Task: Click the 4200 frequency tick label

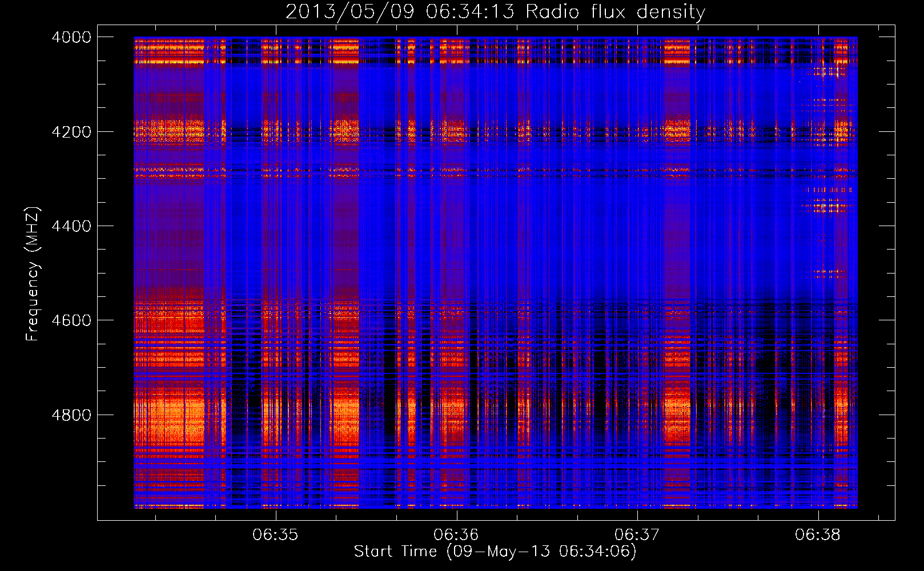Action: tap(71, 131)
